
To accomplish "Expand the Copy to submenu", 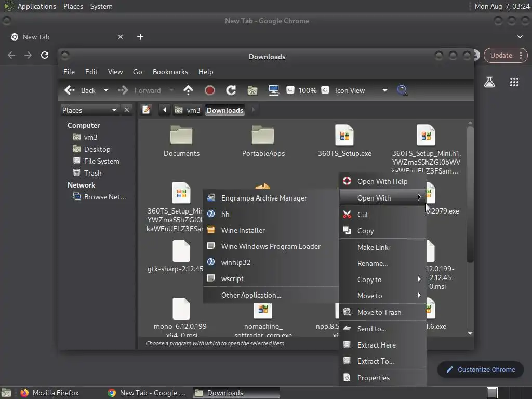I will 383,280.
